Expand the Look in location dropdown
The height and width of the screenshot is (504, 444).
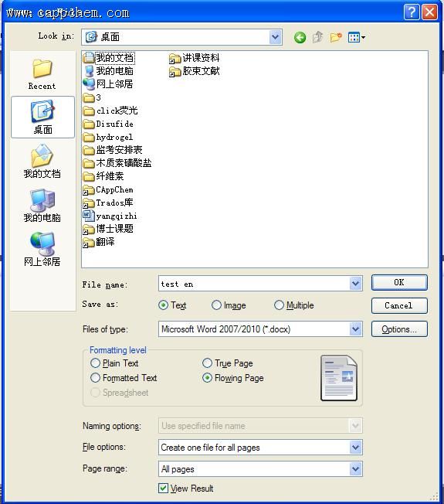click(276, 37)
